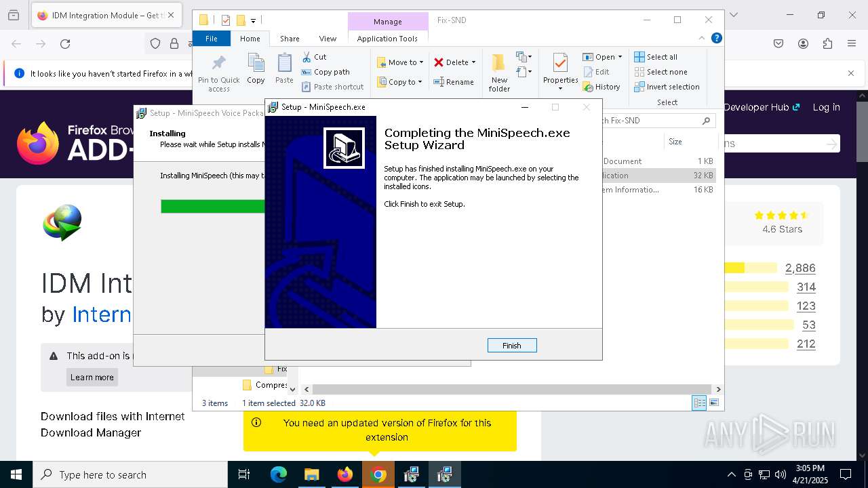Image resolution: width=868 pixels, height=488 pixels.
Task: Click the Manage contextual tab
Action: pyautogui.click(x=387, y=22)
